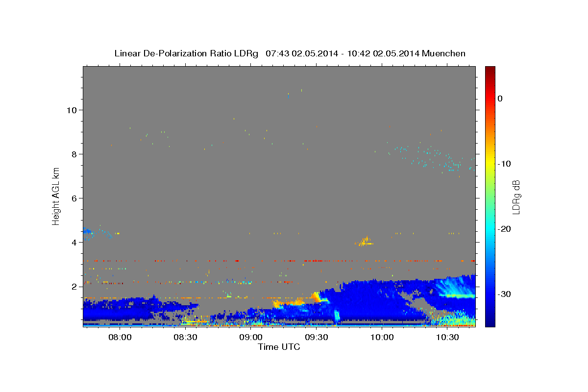Click the 09:30 time tick label
The width and height of the screenshot is (588, 392).
tap(316, 337)
